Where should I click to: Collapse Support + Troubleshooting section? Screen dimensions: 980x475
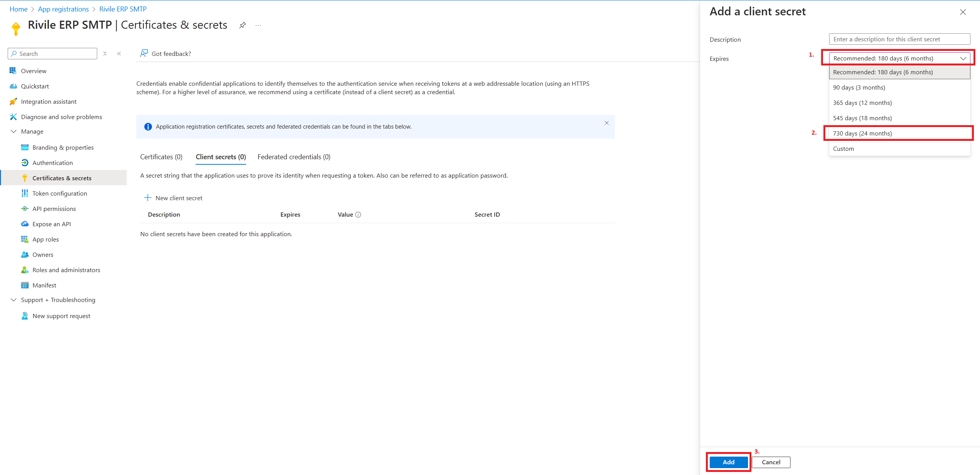click(x=14, y=300)
